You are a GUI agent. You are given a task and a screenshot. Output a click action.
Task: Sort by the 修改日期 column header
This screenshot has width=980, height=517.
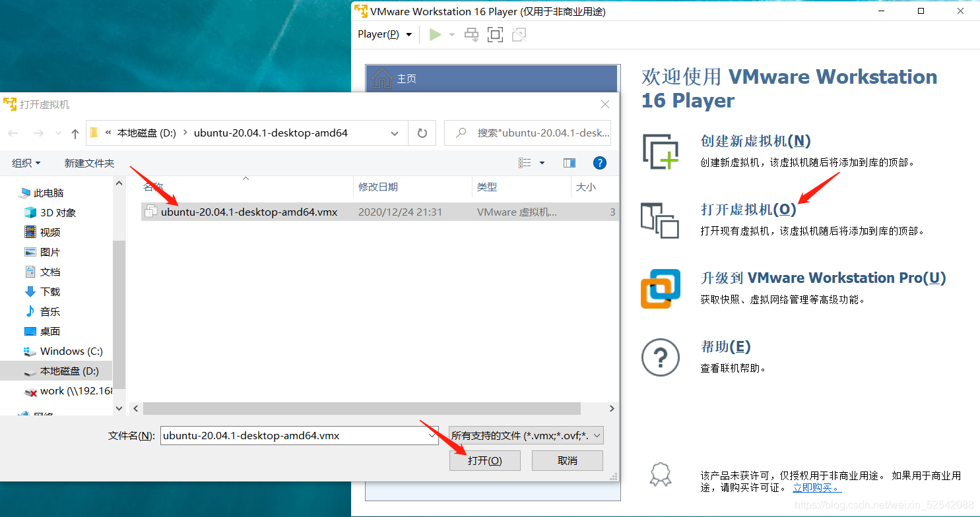click(413, 187)
